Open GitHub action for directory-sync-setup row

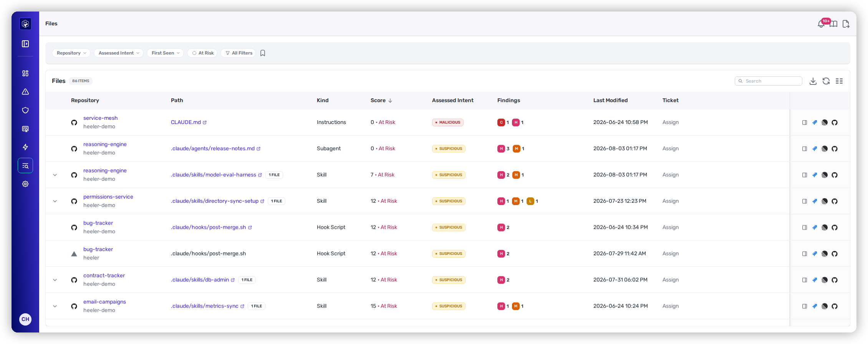pos(835,201)
